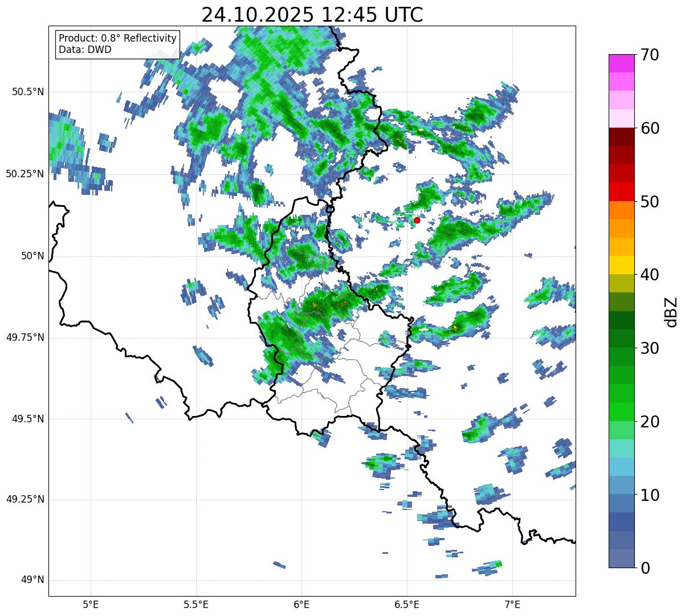The width and height of the screenshot is (685, 616).
Task: Click the latitude label 50°N
Action: tap(32, 256)
